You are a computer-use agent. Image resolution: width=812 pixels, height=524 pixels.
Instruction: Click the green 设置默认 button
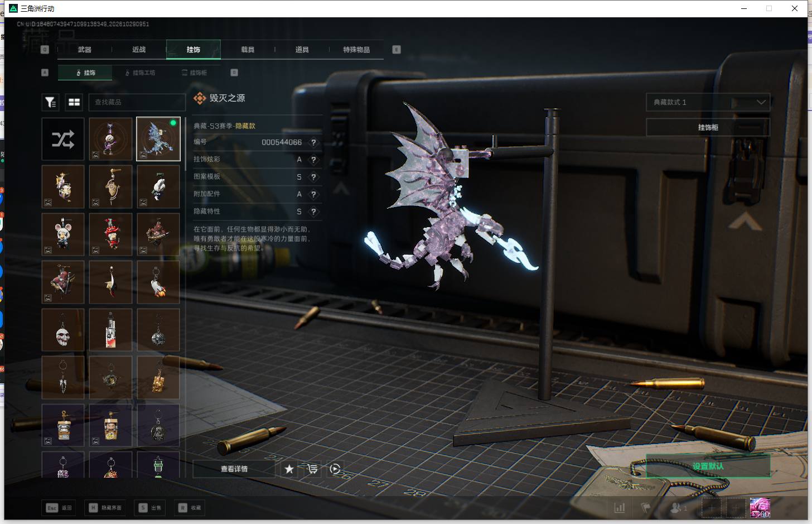point(708,466)
